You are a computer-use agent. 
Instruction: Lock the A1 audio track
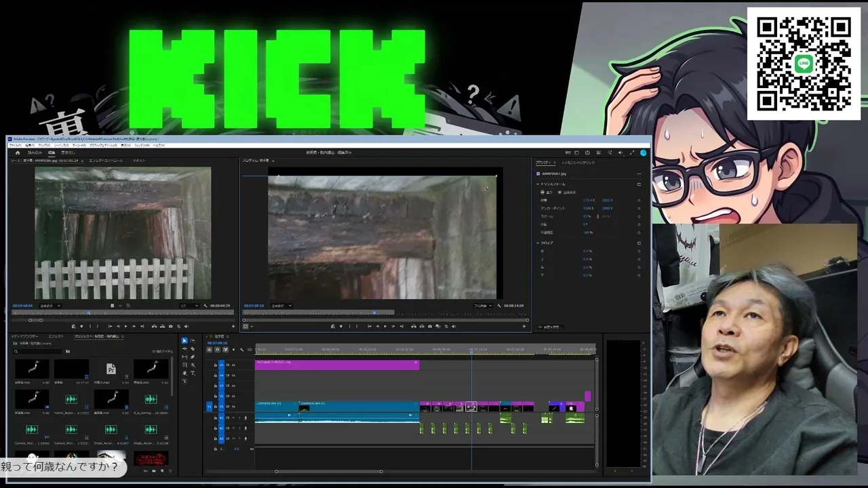point(216,418)
